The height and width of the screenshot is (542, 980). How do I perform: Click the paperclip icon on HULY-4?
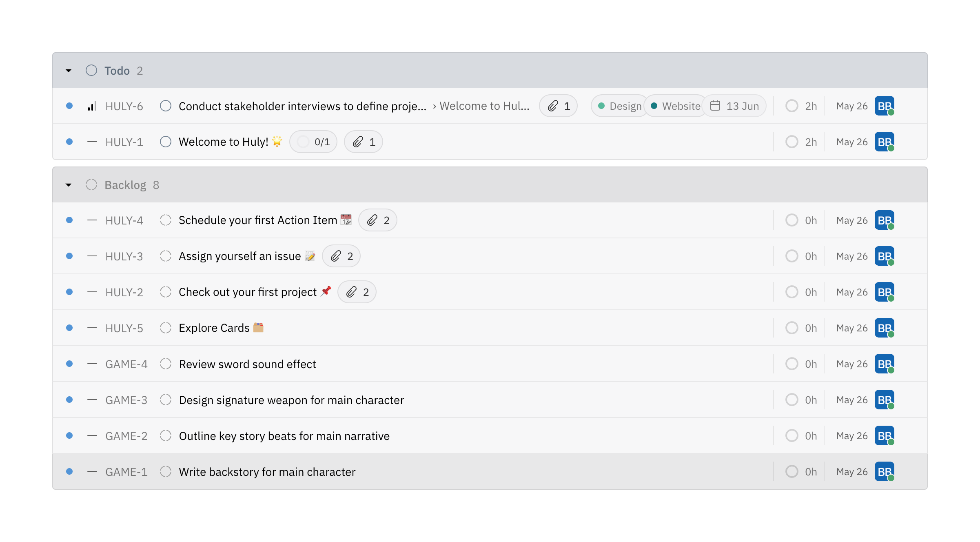pos(377,220)
